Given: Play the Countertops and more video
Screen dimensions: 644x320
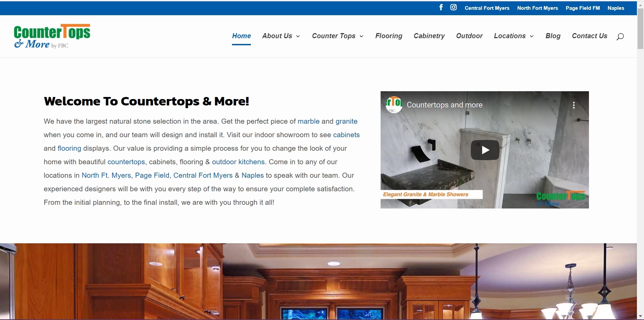Looking at the screenshot, I should tap(485, 150).
